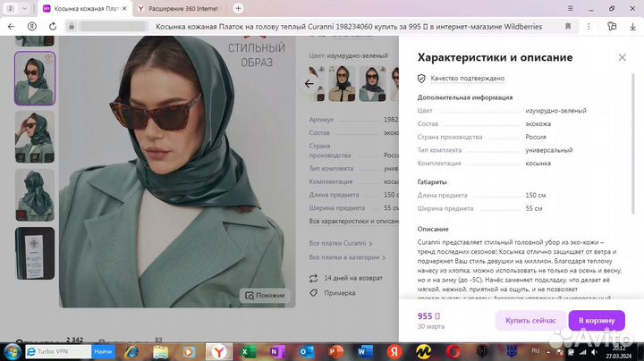
Task: Click the 'Найти' taskbar search button
Action: 103,352
